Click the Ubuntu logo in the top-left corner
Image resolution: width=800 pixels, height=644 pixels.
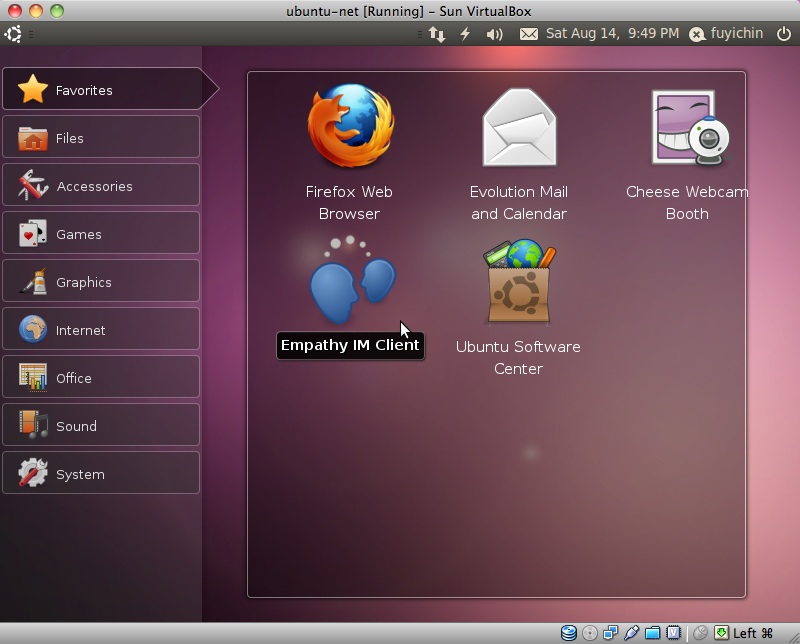tap(13, 33)
